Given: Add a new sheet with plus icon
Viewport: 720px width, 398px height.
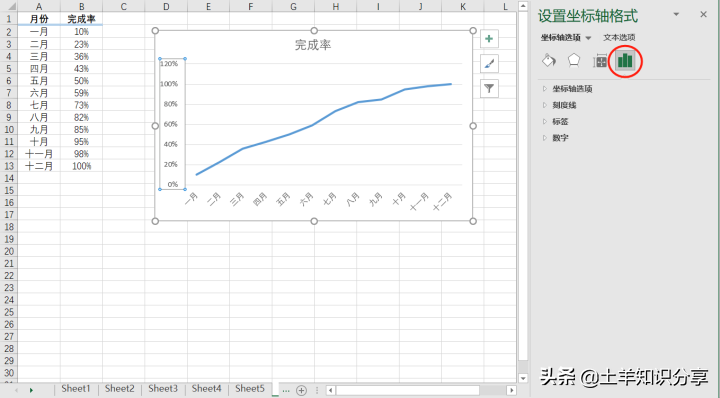Looking at the screenshot, I should [301, 390].
